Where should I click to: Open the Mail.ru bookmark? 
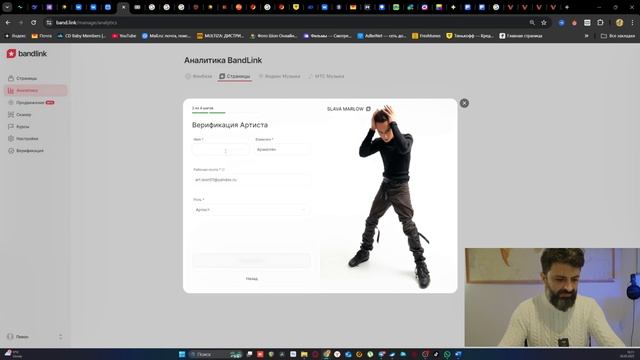pyautogui.click(x=167, y=36)
